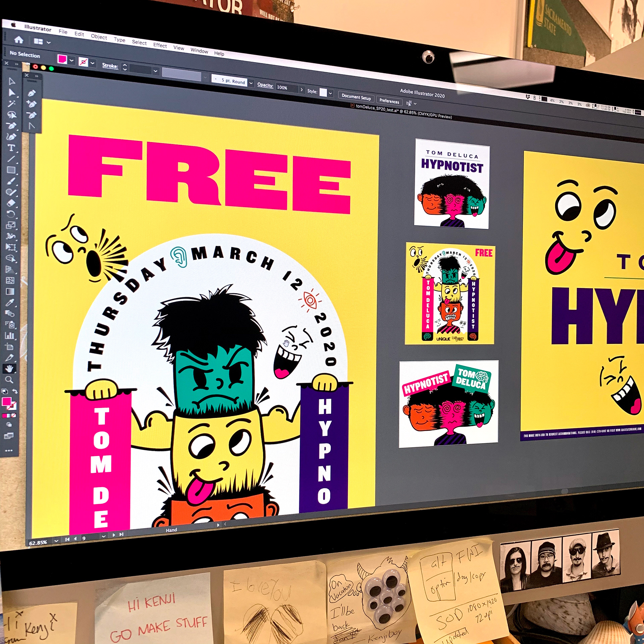The height and width of the screenshot is (644, 644).
Task: Open the Effect menu
Action: [160, 45]
